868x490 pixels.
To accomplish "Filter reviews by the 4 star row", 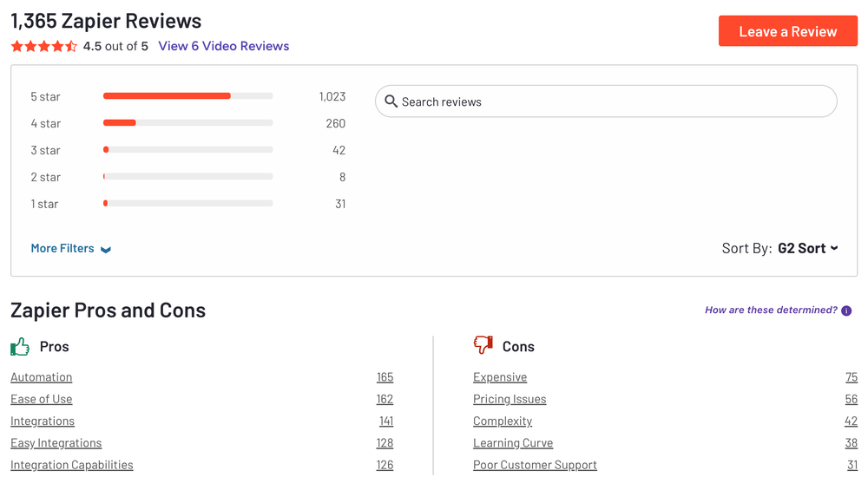I will click(x=187, y=123).
